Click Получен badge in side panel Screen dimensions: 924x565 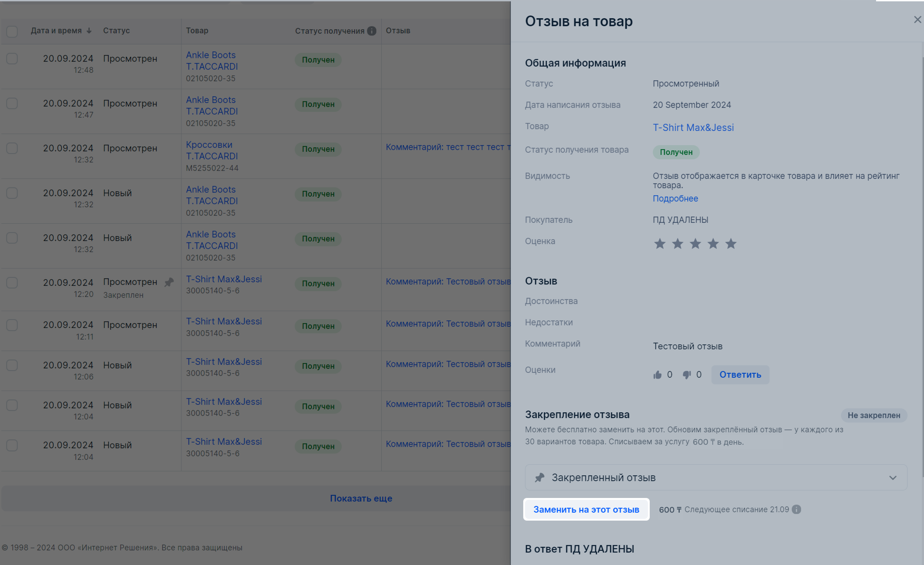676,152
